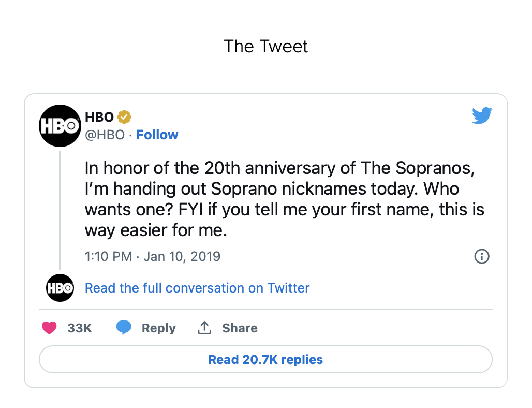Click the Reply text label
Viewport: 532px width, 408px height.
point(159,328)
